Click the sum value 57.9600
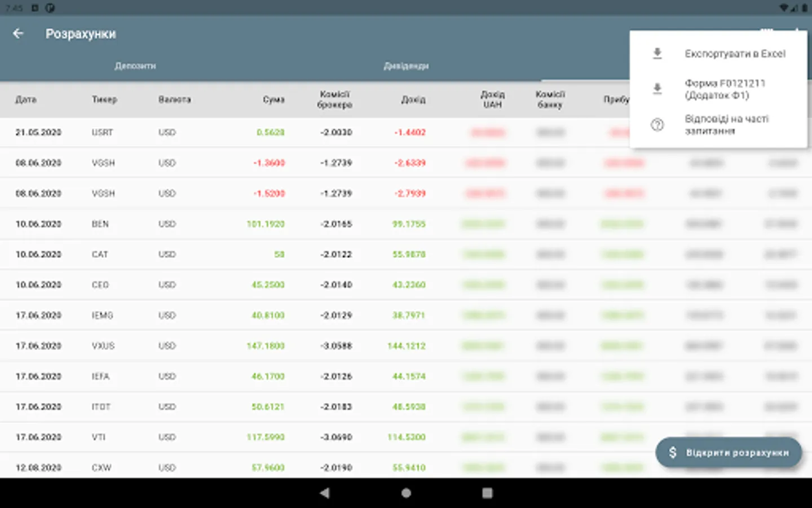812x508 pixels. click(x=268, y=468)
